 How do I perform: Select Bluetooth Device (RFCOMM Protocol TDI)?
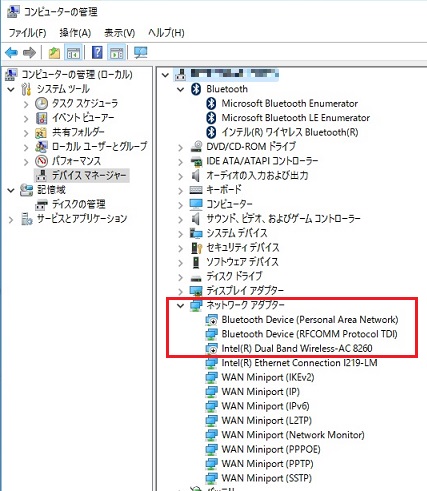(x=309, y=334)
